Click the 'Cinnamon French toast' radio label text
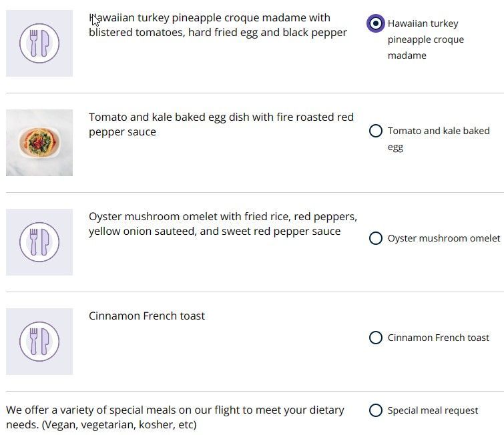Screen dimensions: 504x435 (x=438, y=338)
